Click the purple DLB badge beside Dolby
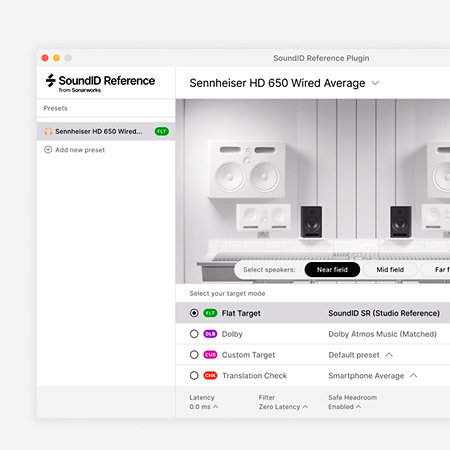 [x=210, y=334]
